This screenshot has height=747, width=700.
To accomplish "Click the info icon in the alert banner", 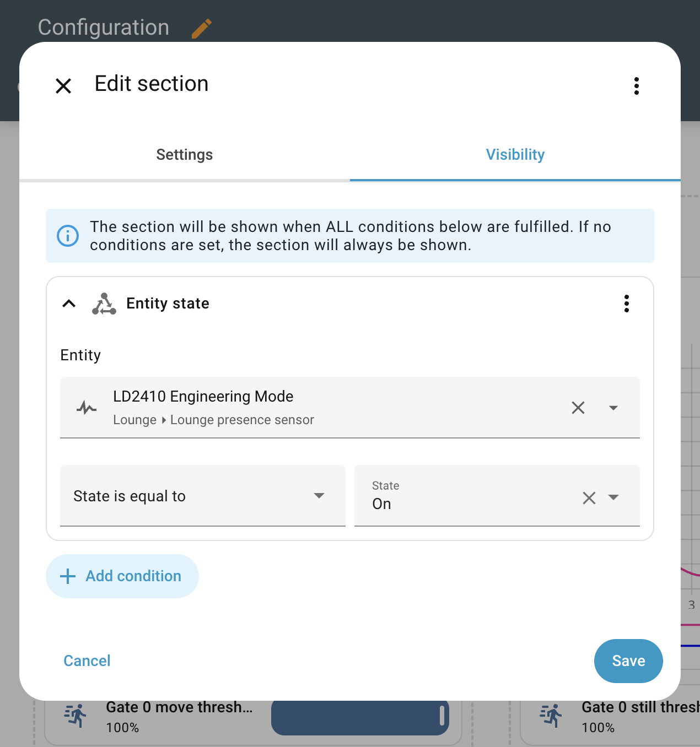I will pyautogui.click(x=68, y=236).
